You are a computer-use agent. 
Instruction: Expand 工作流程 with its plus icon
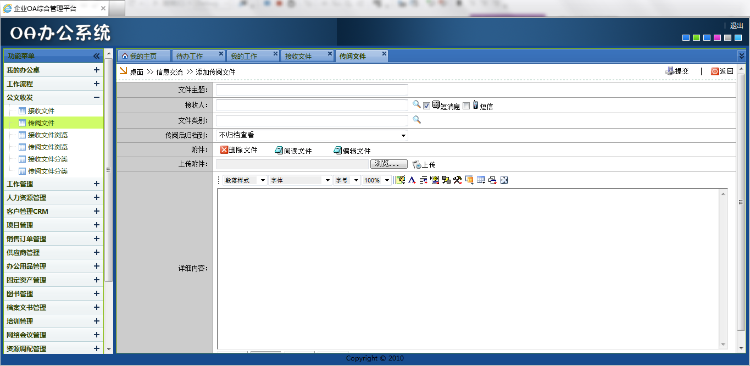click(x=96, y=84)
